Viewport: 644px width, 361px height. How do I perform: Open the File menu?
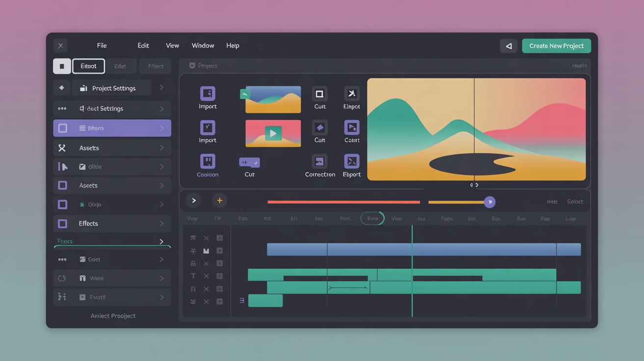[x=102, y=46]
